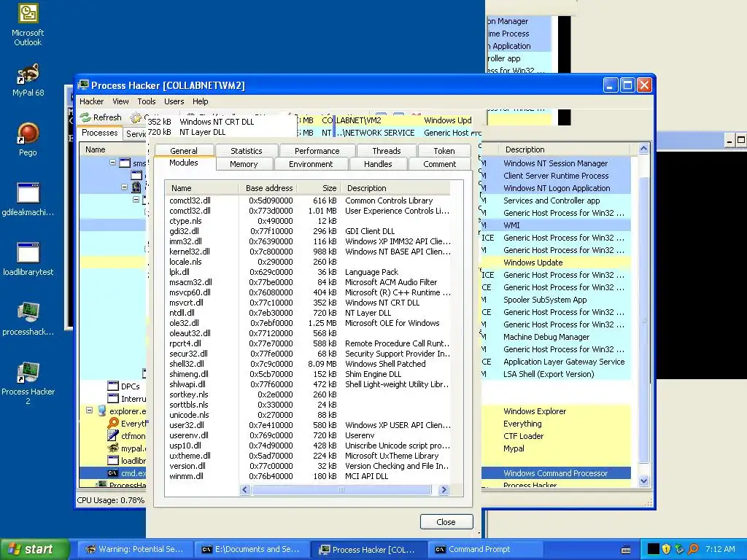Switch to the Threads tab

387,151
